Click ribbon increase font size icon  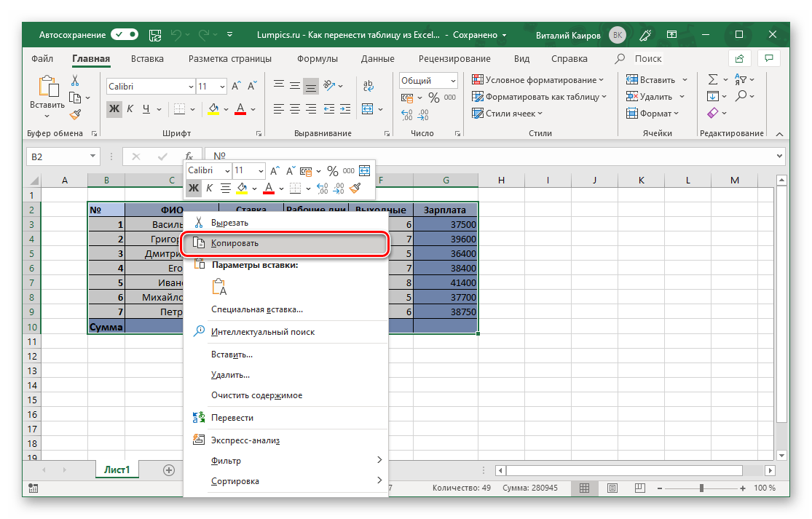236,86
